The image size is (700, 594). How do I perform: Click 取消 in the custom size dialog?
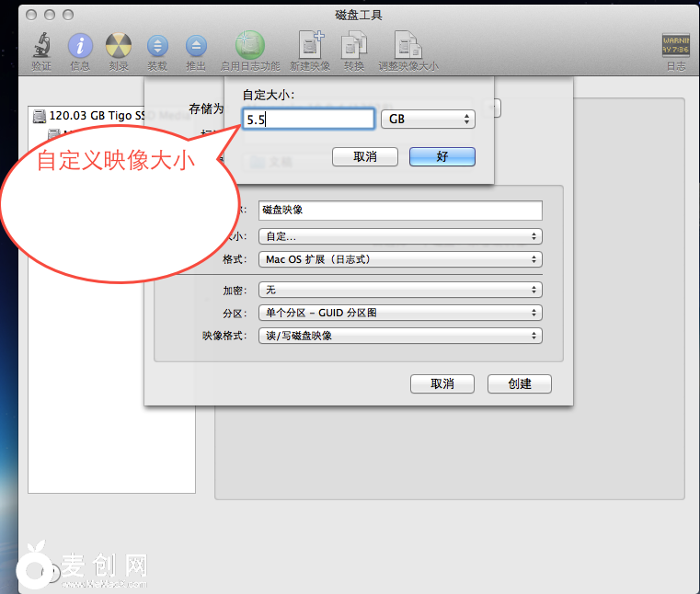365,156
